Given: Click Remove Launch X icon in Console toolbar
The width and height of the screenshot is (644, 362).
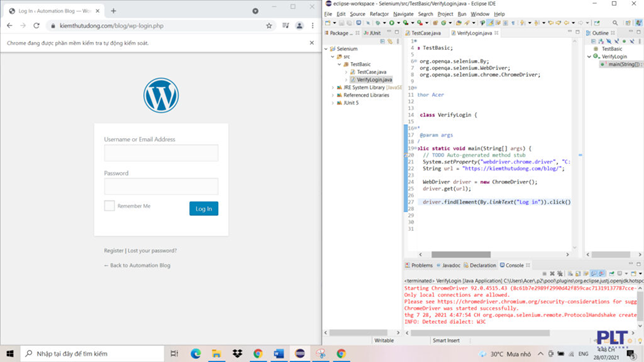Looking at the screenshot, I should click(x=552, y=273).
